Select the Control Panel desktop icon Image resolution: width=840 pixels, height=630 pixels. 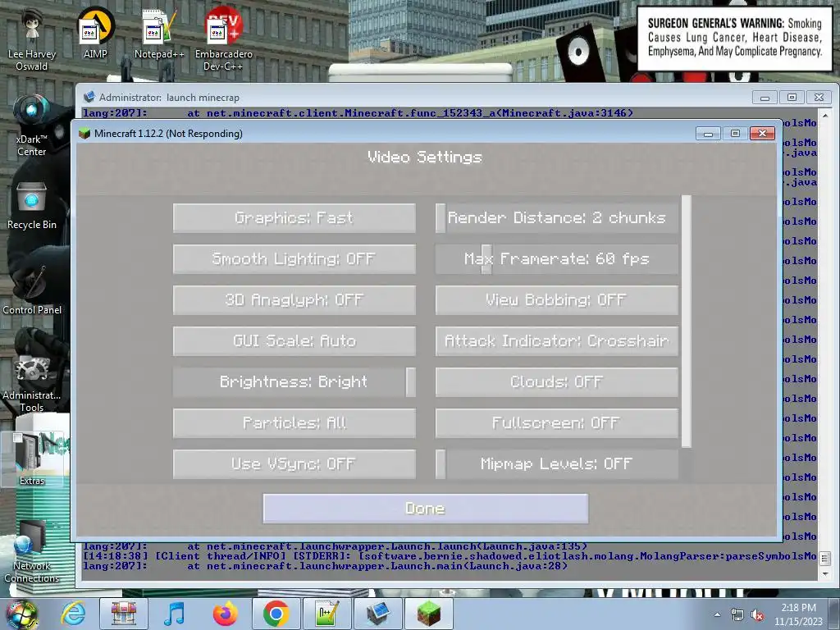tap(32, 290)
